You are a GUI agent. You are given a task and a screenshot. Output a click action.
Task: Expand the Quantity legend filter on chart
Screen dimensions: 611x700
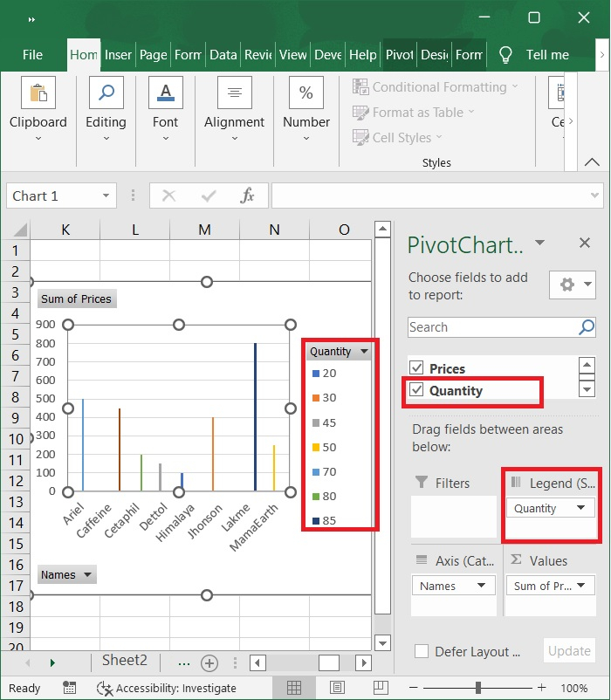point(364,352)
